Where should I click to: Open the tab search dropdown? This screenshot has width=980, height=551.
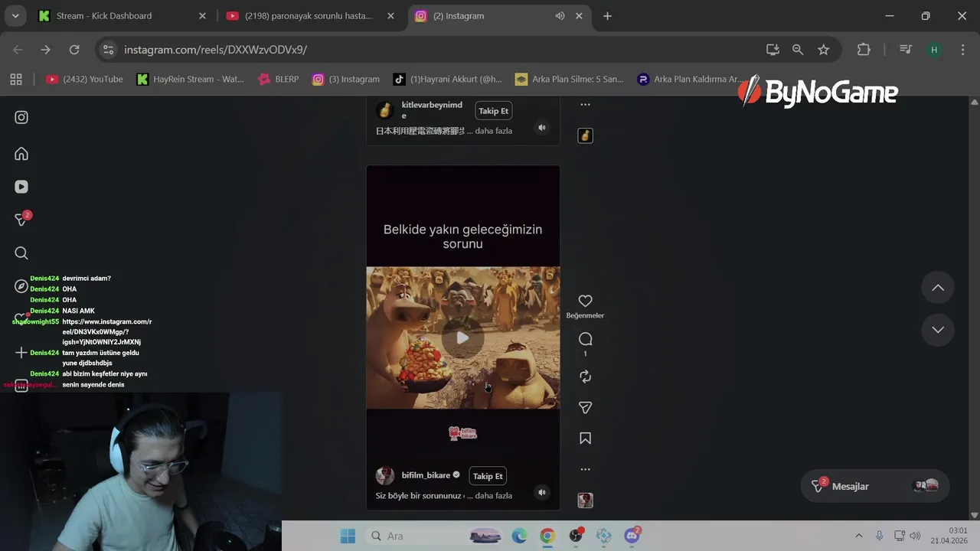(15, 15)
